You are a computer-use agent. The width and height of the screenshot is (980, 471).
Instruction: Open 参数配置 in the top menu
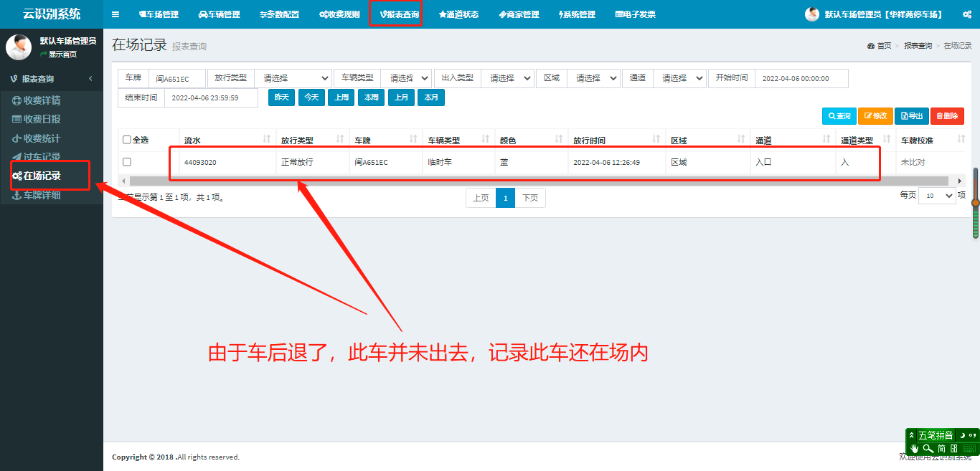[279, 14]
